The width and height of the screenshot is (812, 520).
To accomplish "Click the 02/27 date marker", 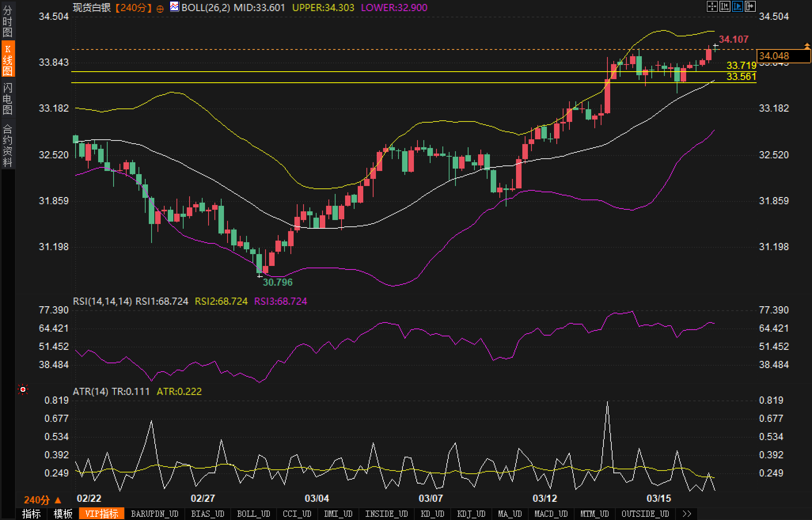I will click(x=203, y=498).
